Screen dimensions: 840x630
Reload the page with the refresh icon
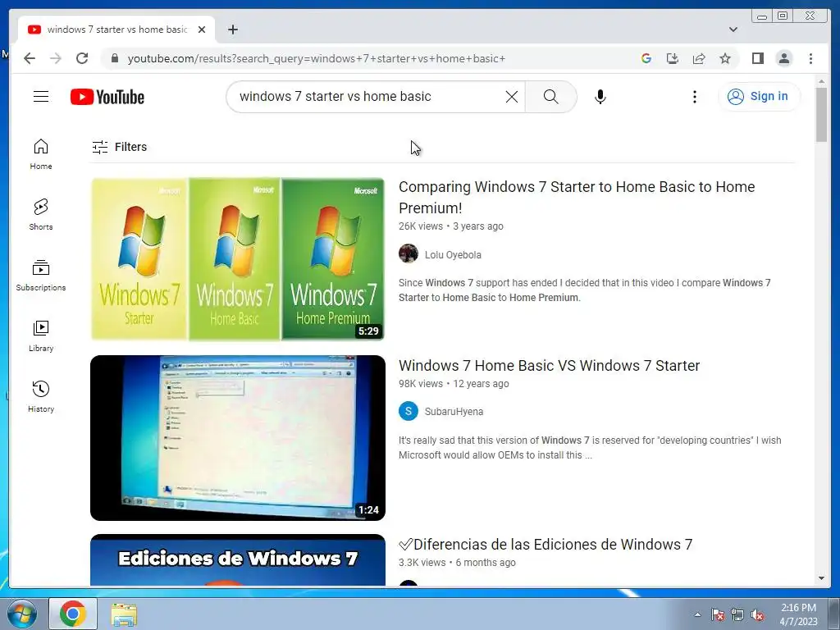click(x=82, y=58)
